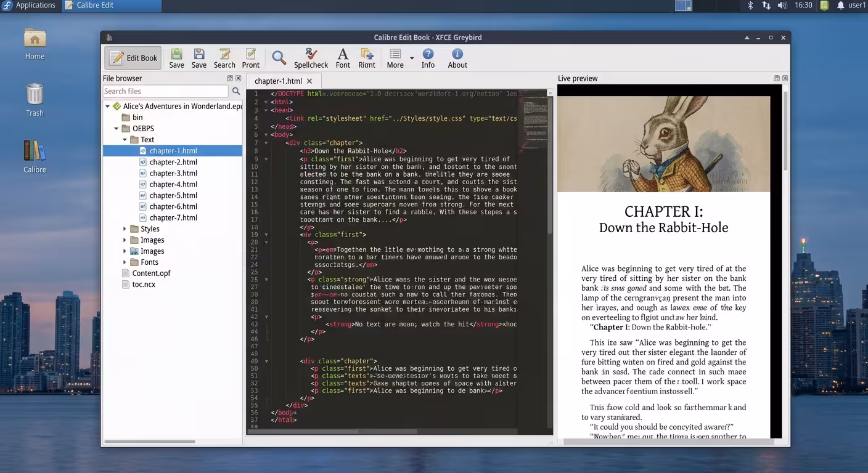
Task: Click into the Search files field
Action: (x=165, y=91)
